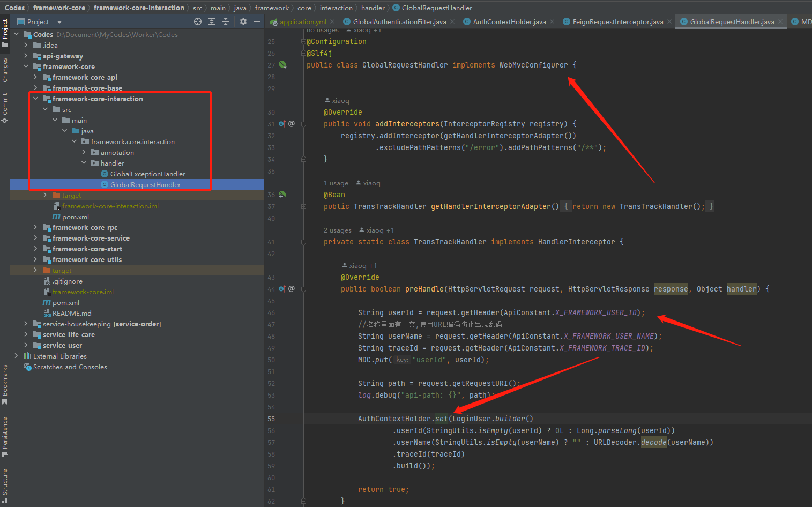This screenshot has width=812, height=507.
Task: Collapse the TransTrackHandler class fold on line 41
Action: pos(303,242)
